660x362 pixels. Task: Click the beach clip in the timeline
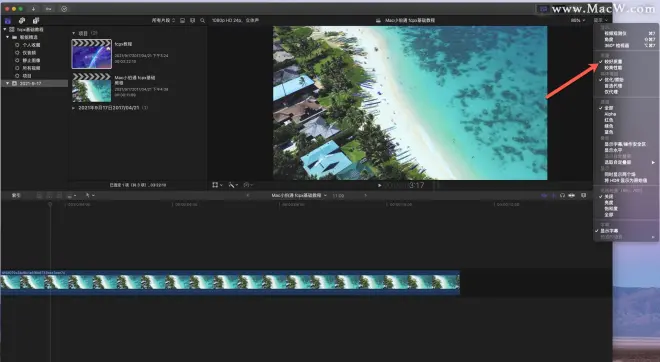tap(230, 282)
